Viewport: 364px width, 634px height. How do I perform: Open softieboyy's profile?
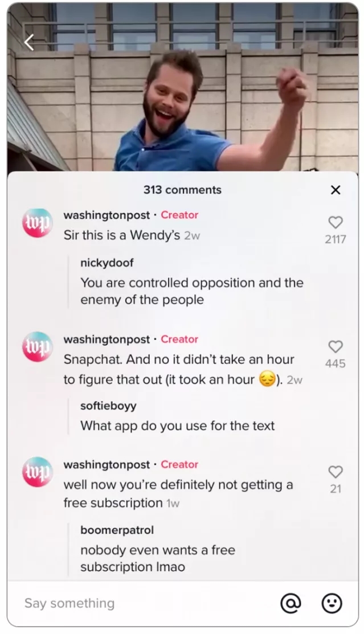[108, 406]
